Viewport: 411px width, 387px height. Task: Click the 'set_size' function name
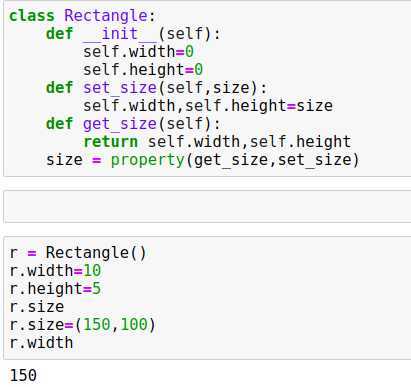(120, 88)
